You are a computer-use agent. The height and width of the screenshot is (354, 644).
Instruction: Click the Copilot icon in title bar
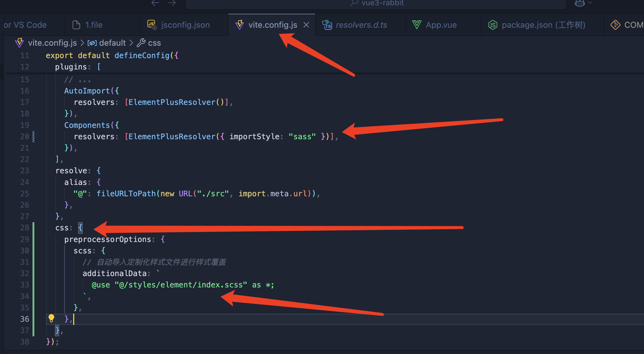click(x=580, y=3)
